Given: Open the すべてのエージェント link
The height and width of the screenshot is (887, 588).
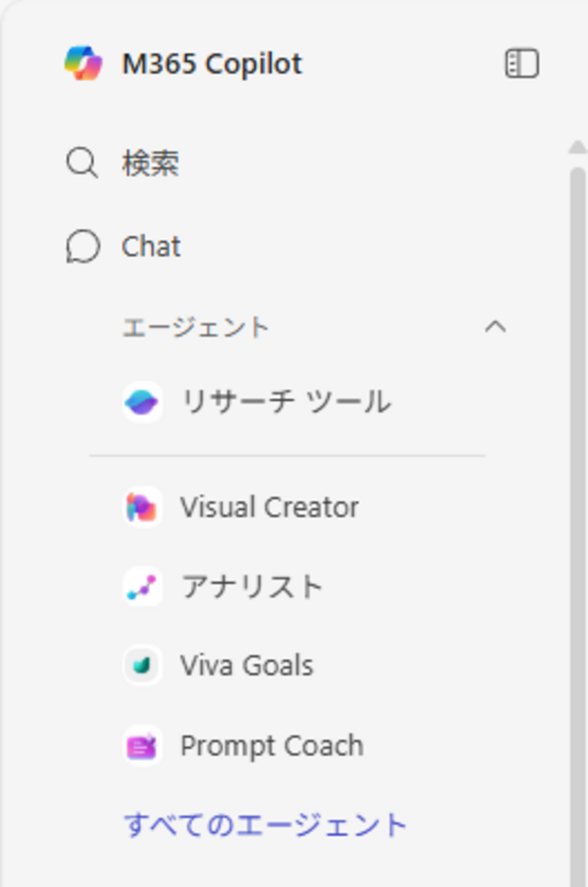Looking at the screenshot, I should coord(266,825).
